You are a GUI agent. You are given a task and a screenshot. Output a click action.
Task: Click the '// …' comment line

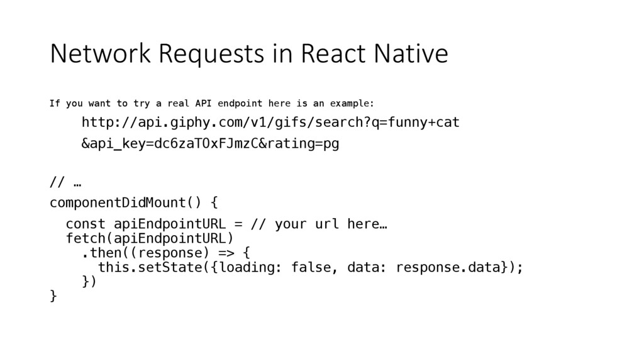pos(65,182)
